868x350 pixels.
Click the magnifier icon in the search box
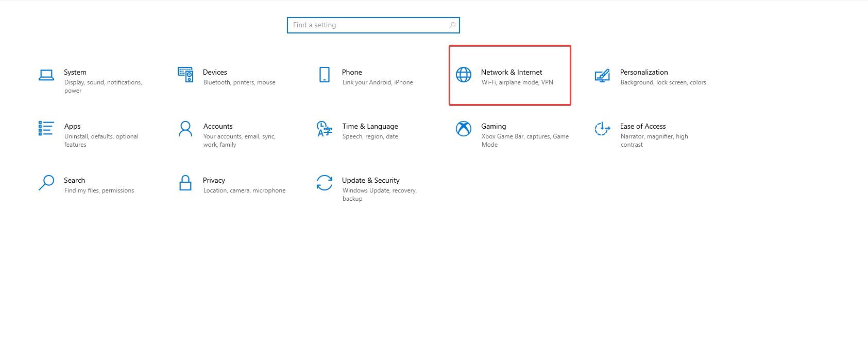coord(452,25)
